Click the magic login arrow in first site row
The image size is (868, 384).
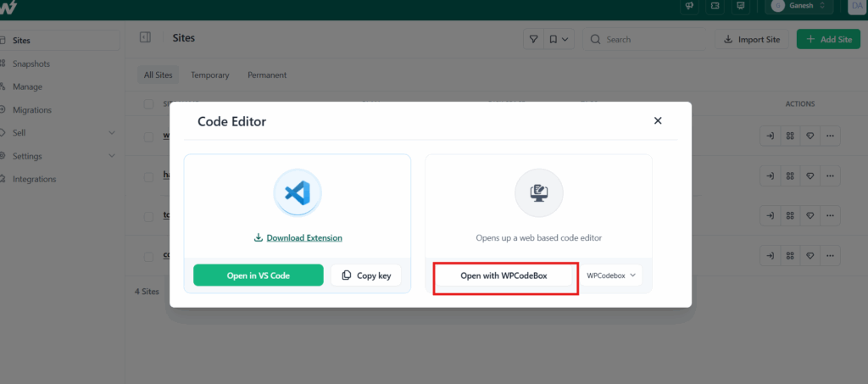pyautogui.click(x=770, y=136)
